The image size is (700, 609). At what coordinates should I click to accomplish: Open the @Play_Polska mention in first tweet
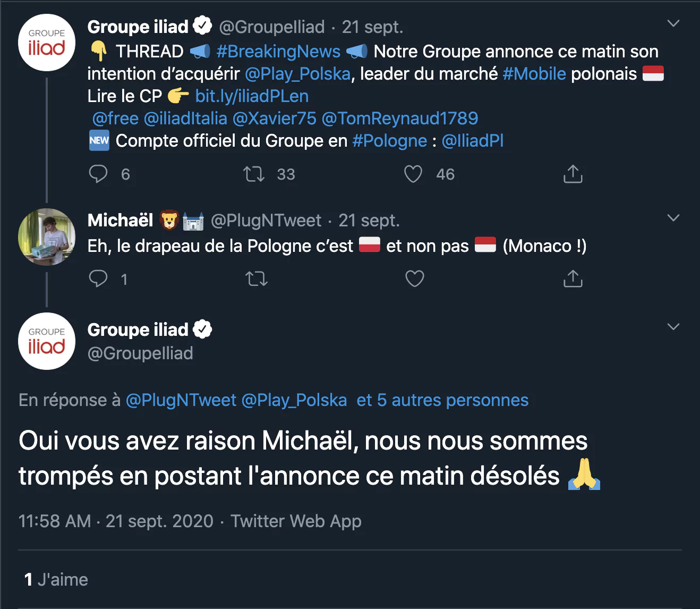click(297, 74)
